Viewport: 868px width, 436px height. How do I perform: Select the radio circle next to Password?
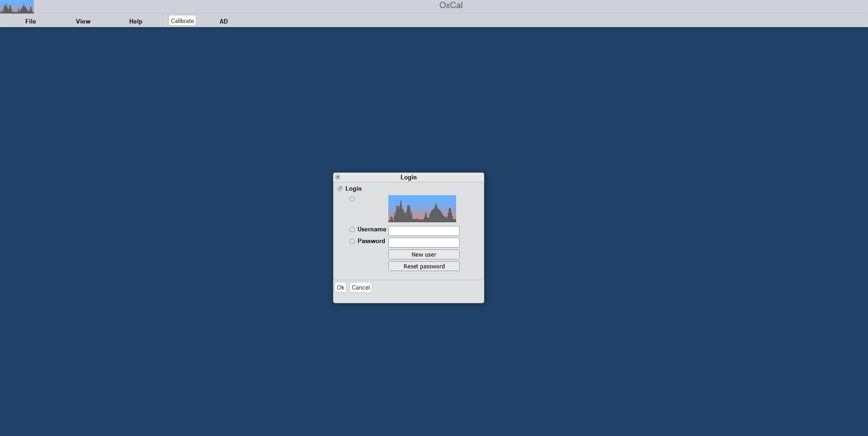coord(352,241)
